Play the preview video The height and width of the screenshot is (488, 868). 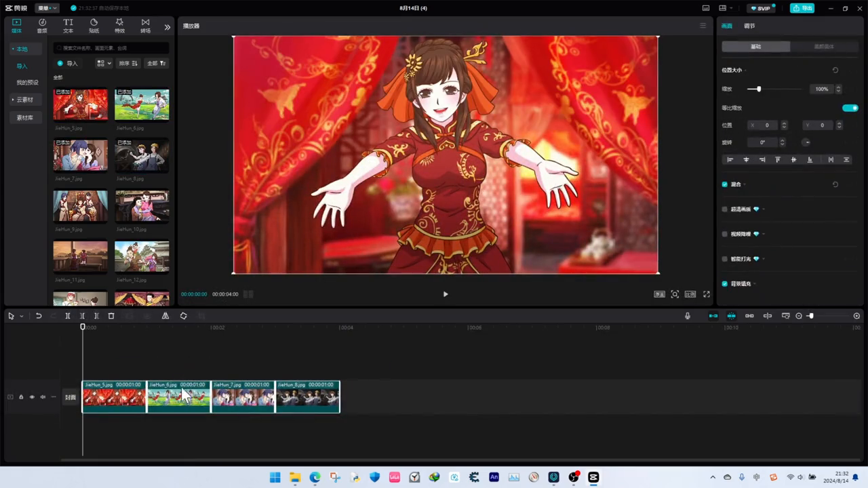tap(446, 294)
